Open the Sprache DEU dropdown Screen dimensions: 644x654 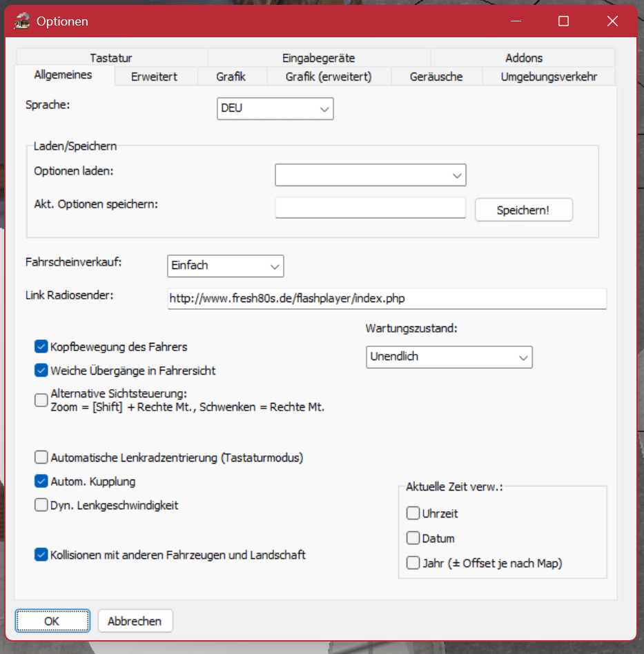point(275,109)
